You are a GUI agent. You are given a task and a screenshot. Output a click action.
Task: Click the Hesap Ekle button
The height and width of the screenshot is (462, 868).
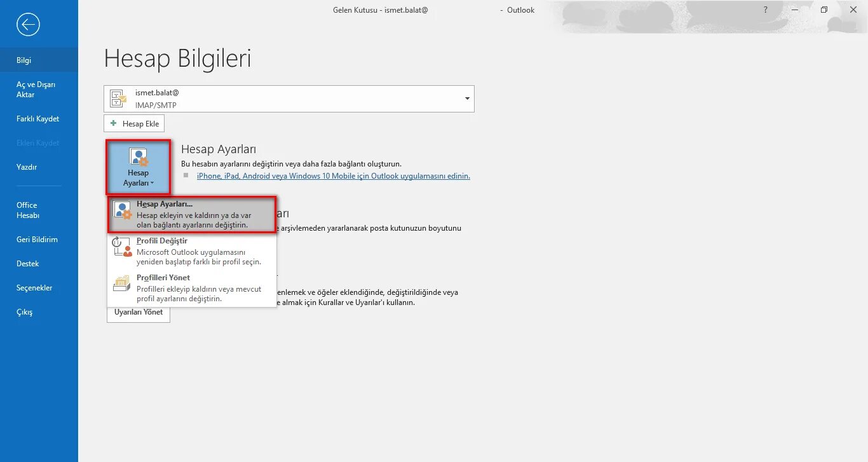[134, 123]
